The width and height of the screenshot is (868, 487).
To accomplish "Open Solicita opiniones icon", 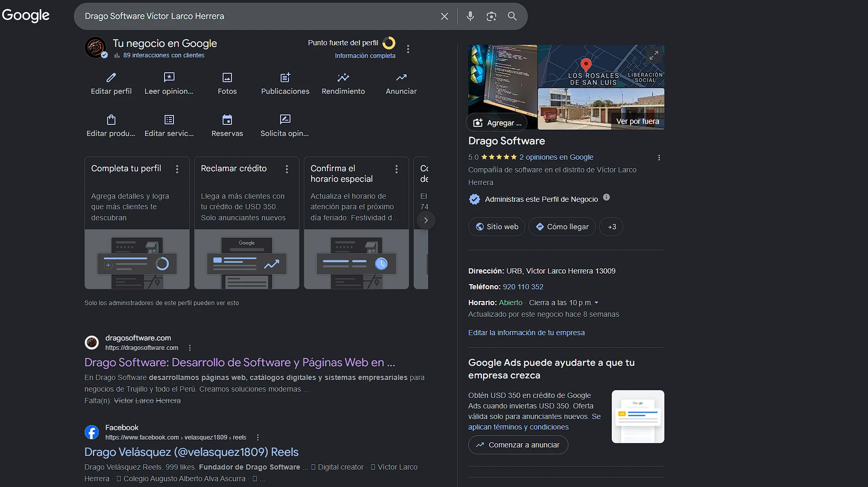I will click(285, 120).
